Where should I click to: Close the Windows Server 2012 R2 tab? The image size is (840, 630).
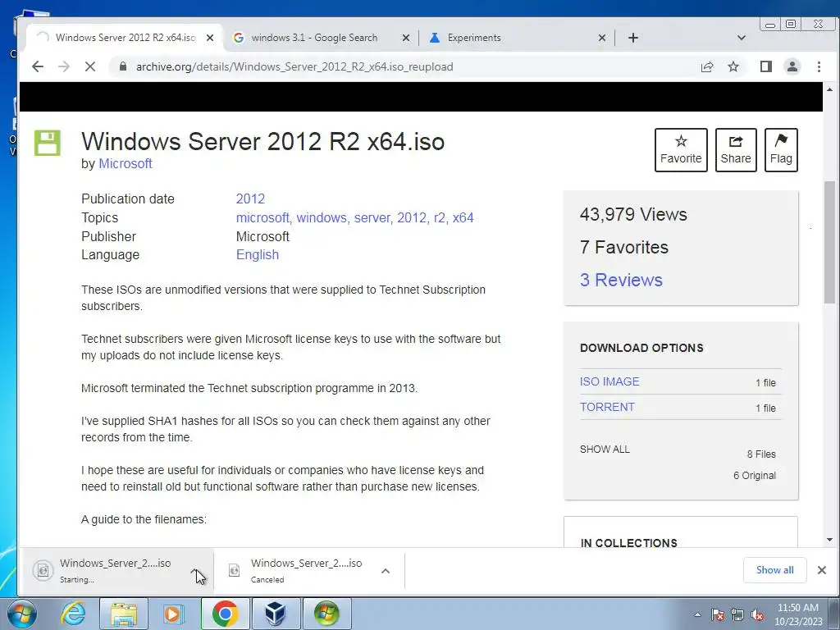coord(210,38)
